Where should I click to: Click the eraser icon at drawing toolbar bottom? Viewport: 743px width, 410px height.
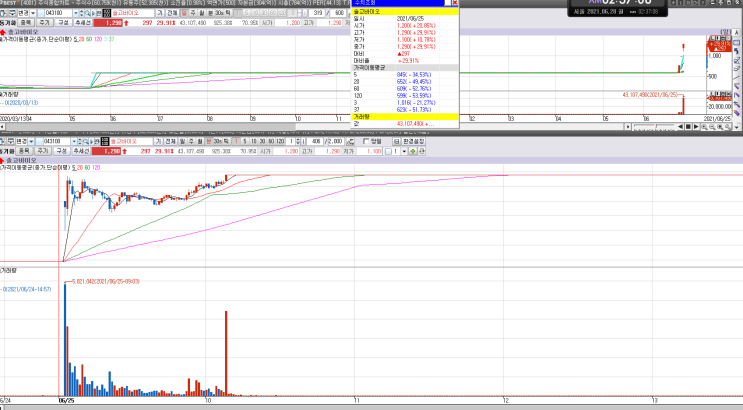736,113
